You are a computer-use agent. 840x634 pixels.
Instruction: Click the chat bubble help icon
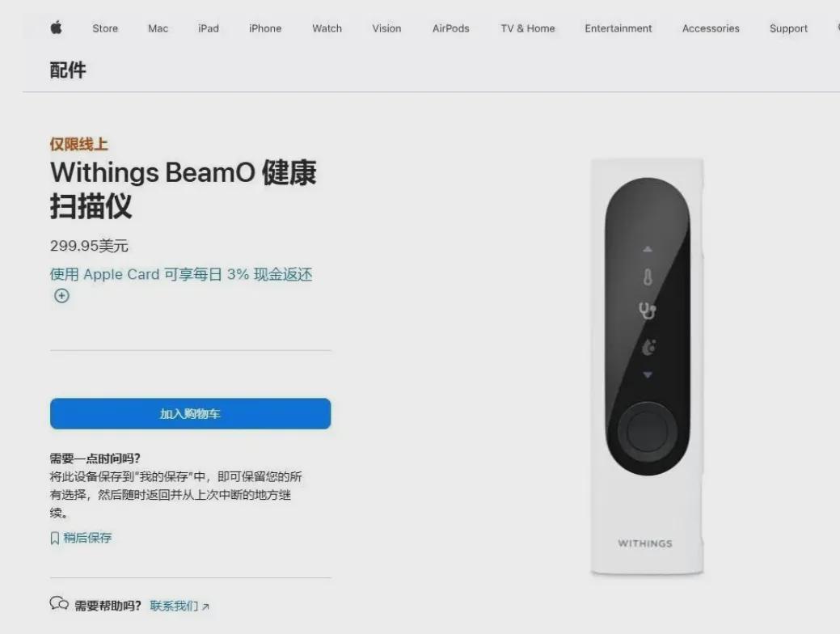59,604
